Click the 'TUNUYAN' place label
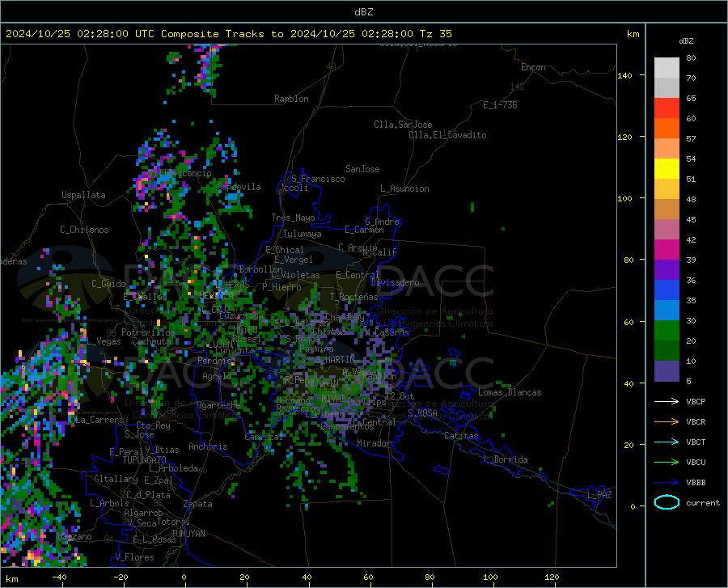728x588 pixels. pos(188,534)
